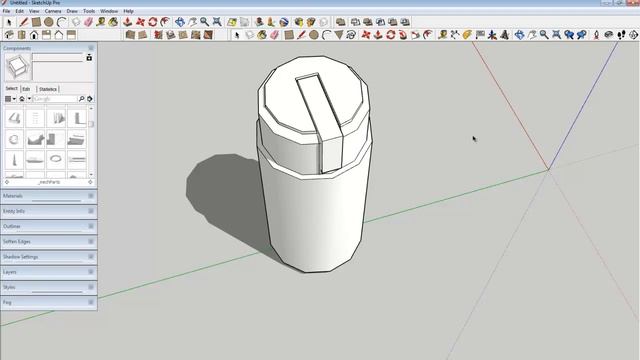The image size is (640, 360).
Task: Expand the Fog panel
Action: (49, 302)
